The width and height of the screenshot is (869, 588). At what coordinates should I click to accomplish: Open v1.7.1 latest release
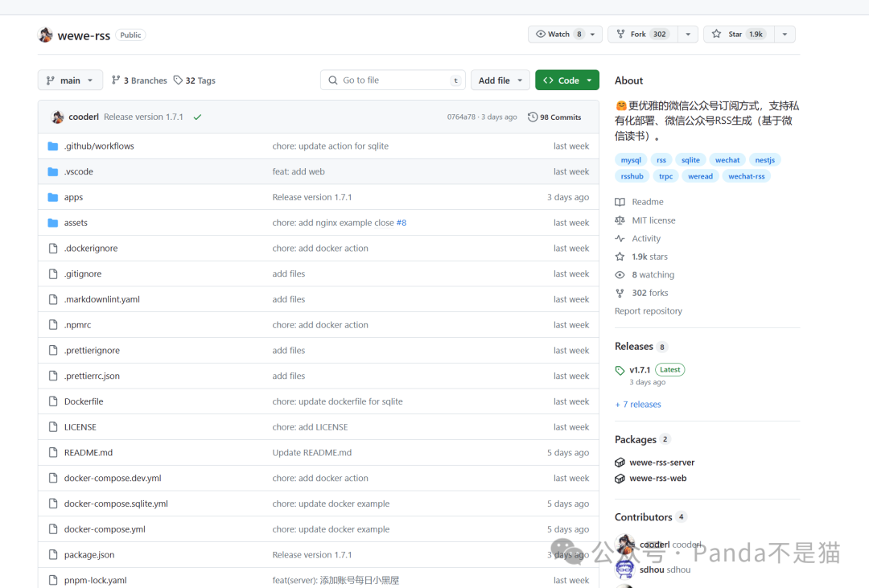(x=640, y=370)
